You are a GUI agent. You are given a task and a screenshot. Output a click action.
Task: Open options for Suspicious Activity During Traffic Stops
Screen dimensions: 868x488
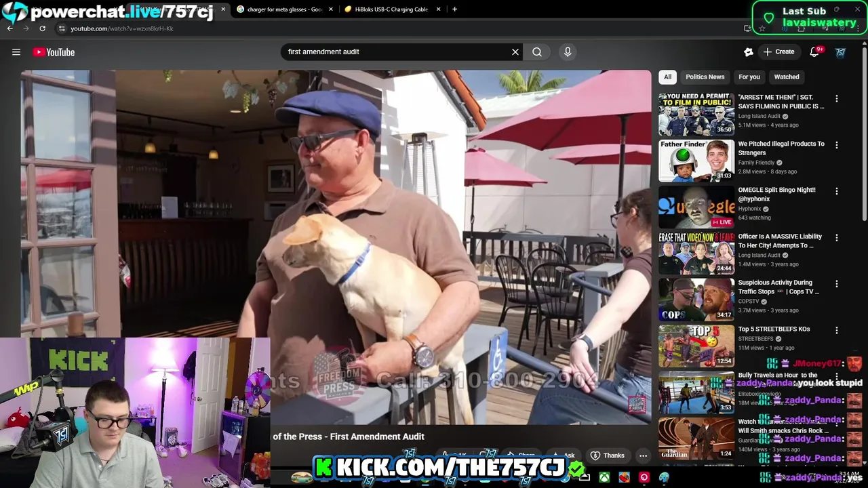pos(836,284)
